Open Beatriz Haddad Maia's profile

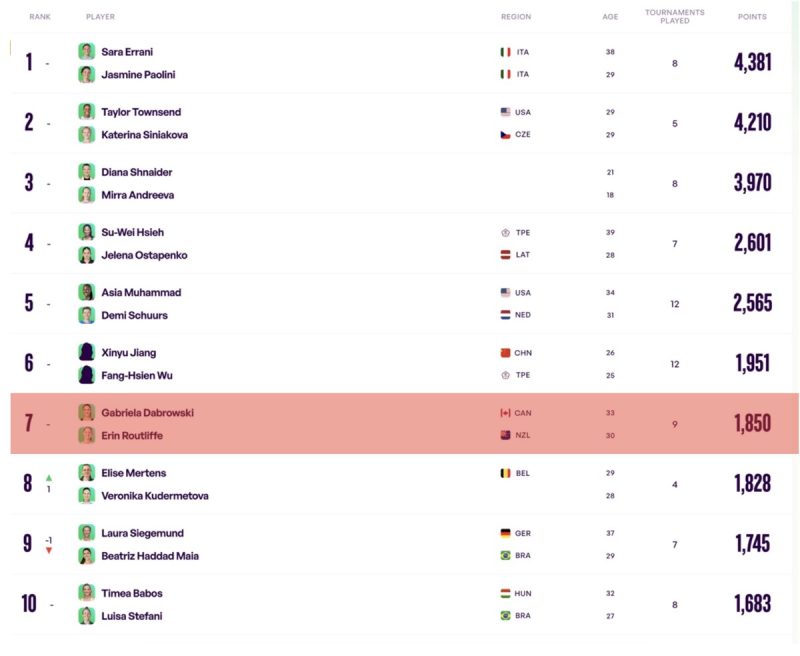click(x=150, y=556)
